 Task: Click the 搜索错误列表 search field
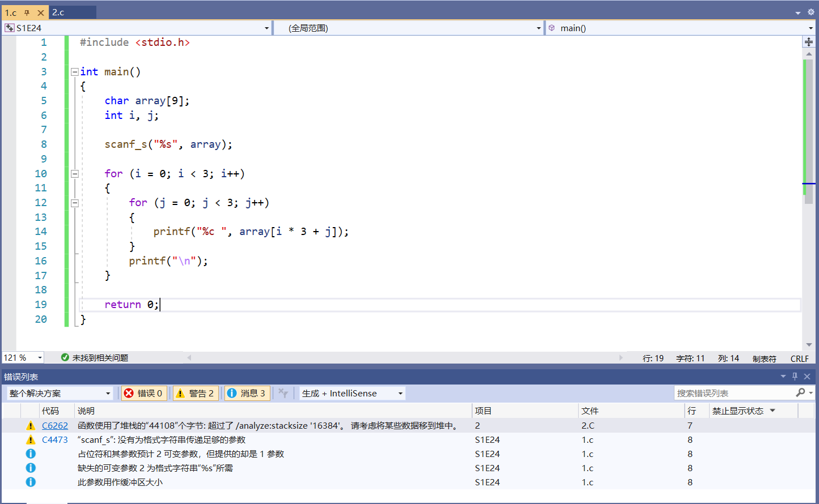coord(734,393)
